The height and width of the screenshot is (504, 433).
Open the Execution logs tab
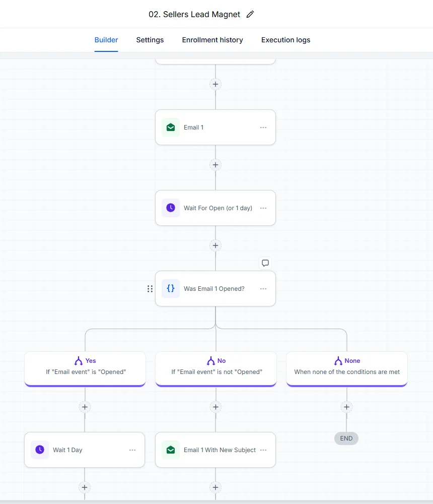tap(285, 40)
